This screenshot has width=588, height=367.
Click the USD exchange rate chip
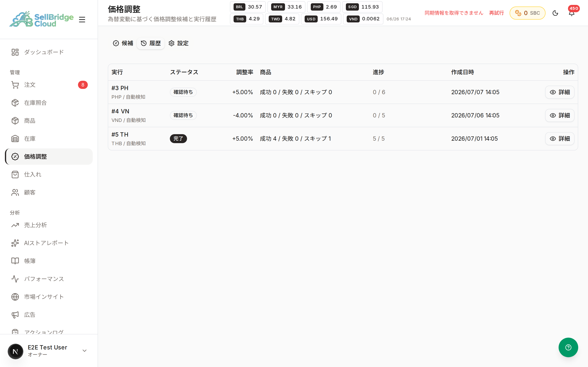[x=321, y=19]
